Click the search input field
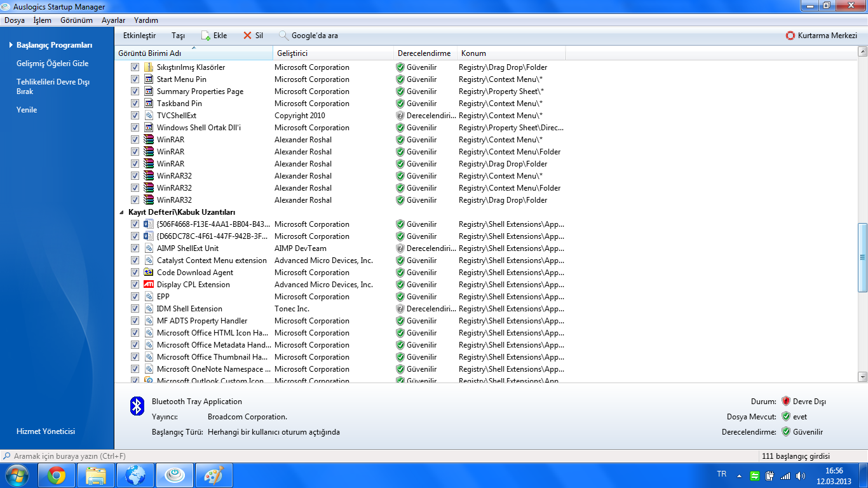This screenshot has width=868, height=488. tap(379, 456)
